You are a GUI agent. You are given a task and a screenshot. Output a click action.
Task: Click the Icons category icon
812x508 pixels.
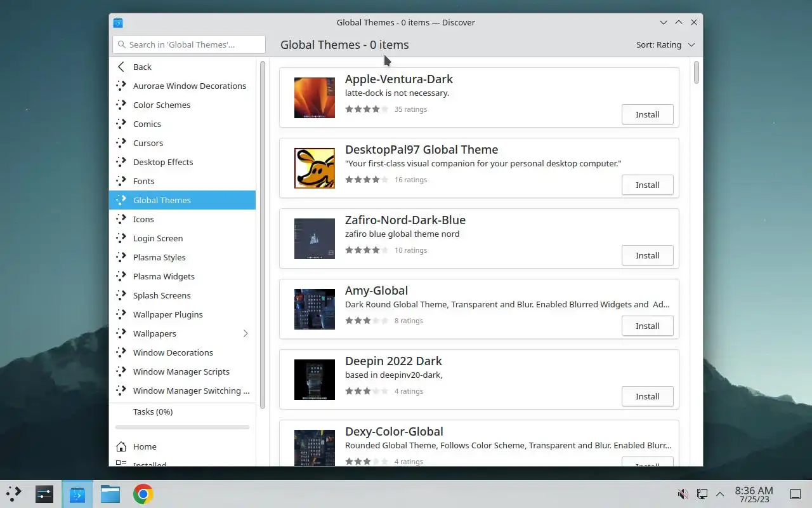click(x=121, y=219)
